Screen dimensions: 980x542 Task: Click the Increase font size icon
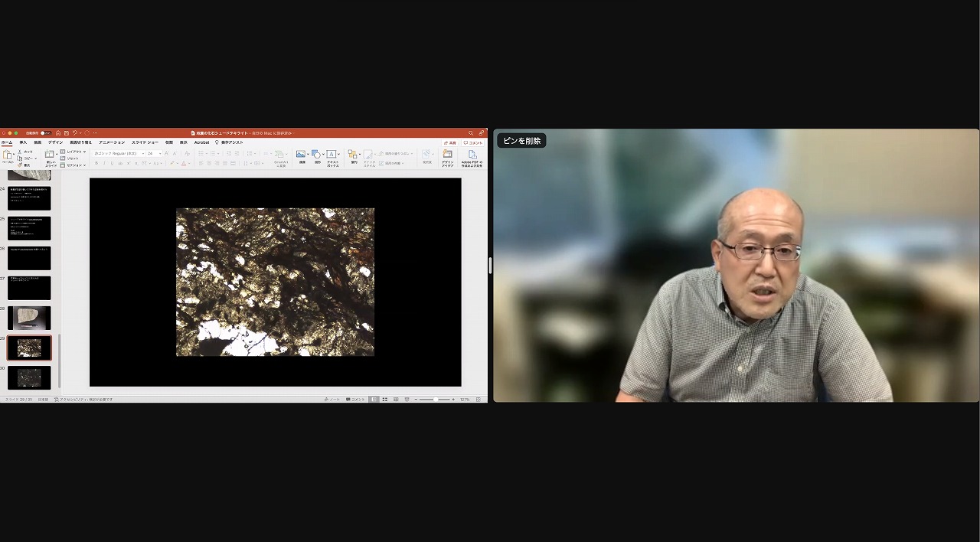pyautogui.click(x=166, y=153)
